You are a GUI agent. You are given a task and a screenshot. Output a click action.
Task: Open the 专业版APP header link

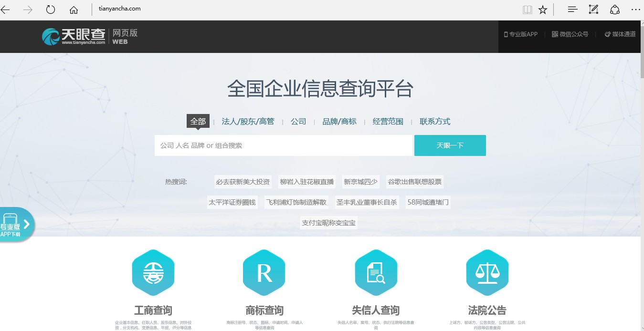pos(521,34)
